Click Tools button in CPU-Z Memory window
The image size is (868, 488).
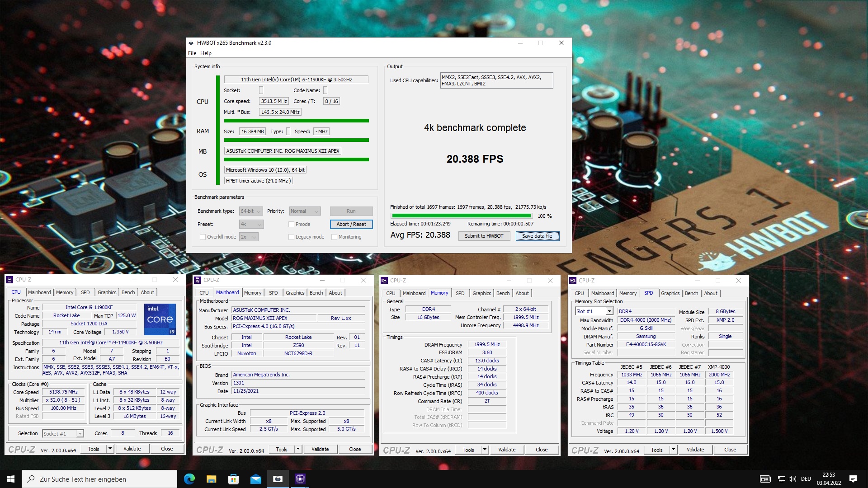(468, 450)
